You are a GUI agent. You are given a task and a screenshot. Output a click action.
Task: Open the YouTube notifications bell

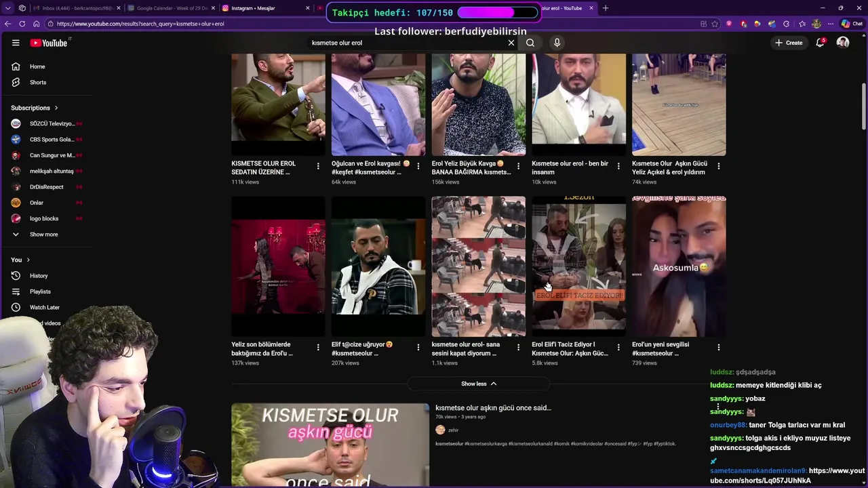point(820,43)
